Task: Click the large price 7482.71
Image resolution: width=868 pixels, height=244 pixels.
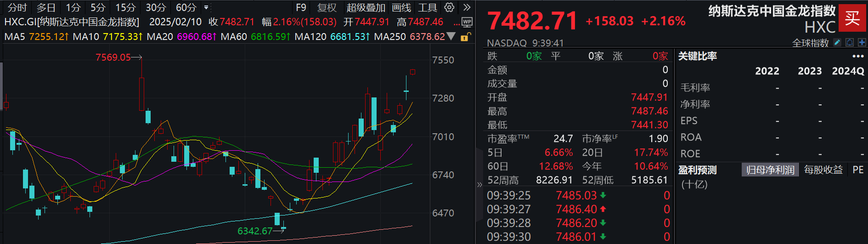Action: point(532,21)
